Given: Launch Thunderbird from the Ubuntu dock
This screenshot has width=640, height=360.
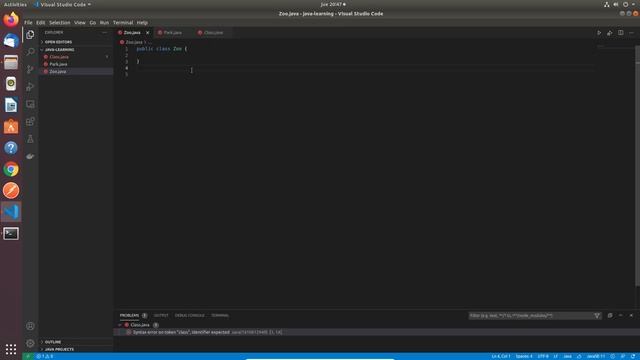Looking at the screenshot, I should pos(11,41).
